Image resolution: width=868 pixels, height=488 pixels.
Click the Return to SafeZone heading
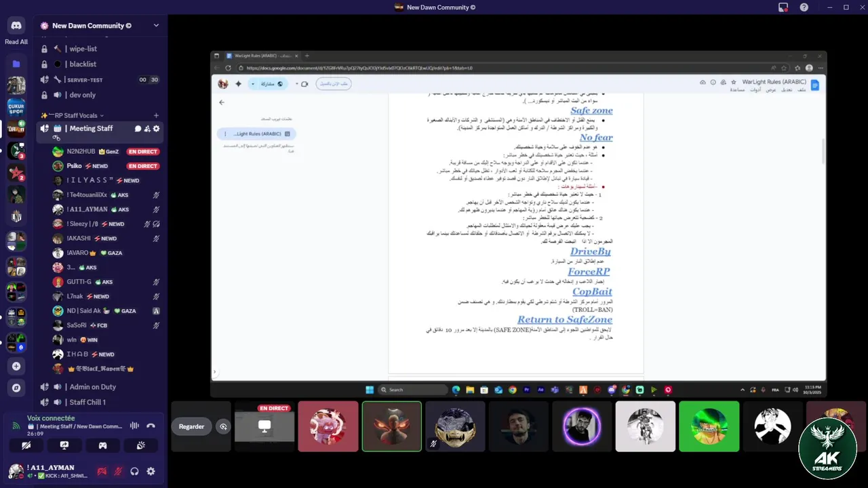pyautogui.click(x=565, y=319)
